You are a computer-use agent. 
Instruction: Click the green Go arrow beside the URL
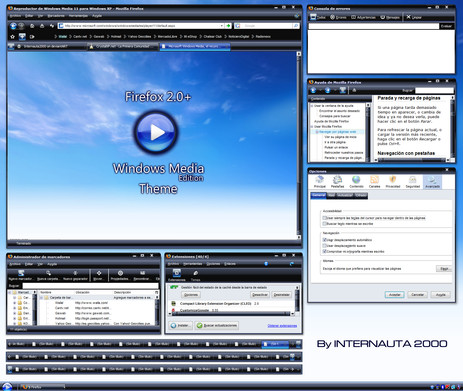coord(228,26)
